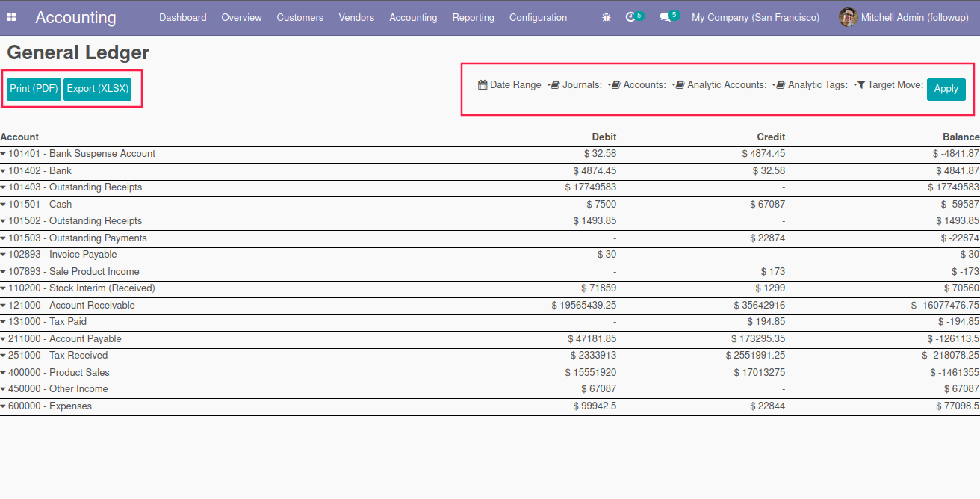
Task: Click the Print (PDF) button
Action: [34, 89]
